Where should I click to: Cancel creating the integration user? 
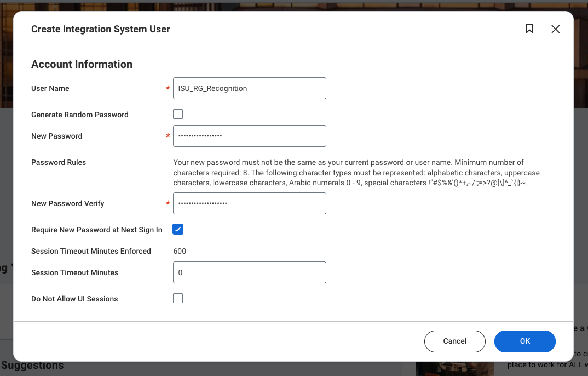click(454, 341)
